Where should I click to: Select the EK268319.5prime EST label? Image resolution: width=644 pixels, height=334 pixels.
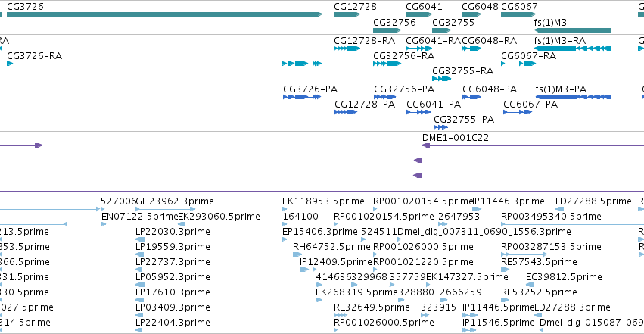pyautogui.click(x=357, y=292)
